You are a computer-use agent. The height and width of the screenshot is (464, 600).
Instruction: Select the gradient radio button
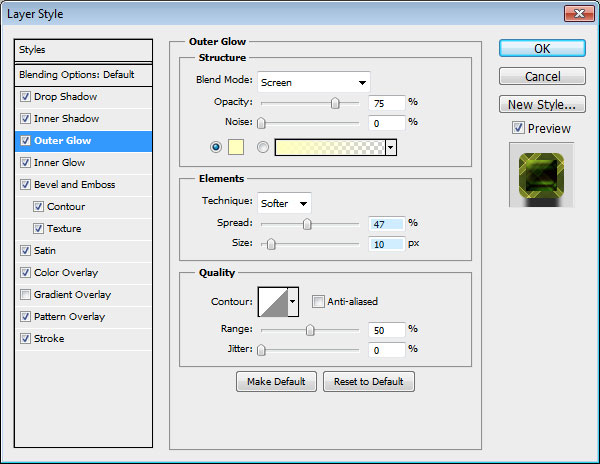click(264, 147)
